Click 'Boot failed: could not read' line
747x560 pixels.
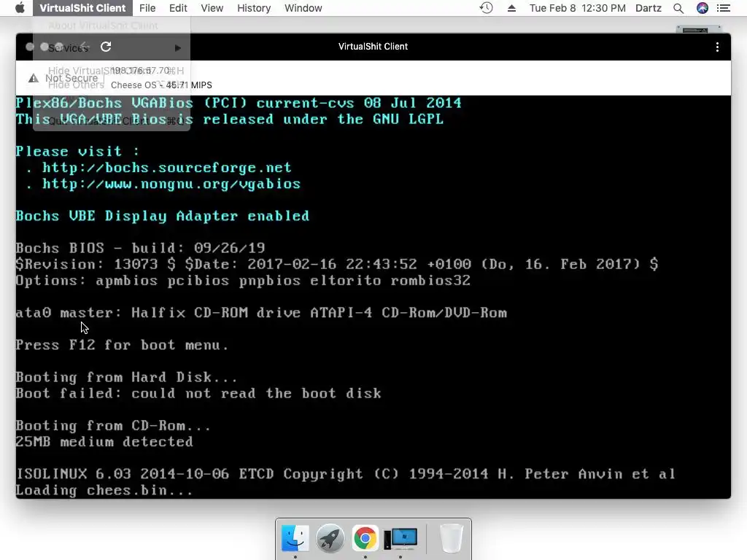198,393
